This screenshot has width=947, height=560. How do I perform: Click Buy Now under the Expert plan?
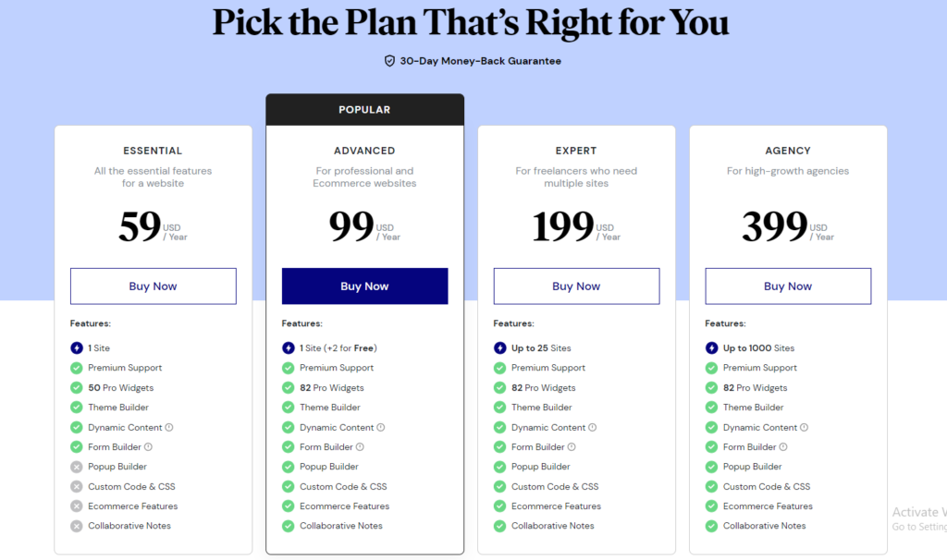pyautogui.click(x=576, y=286)
